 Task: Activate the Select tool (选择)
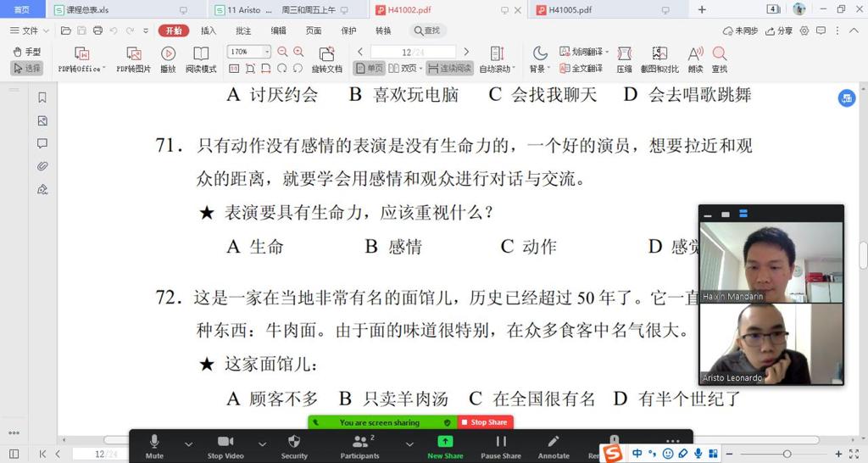click(x=26, y=68)
